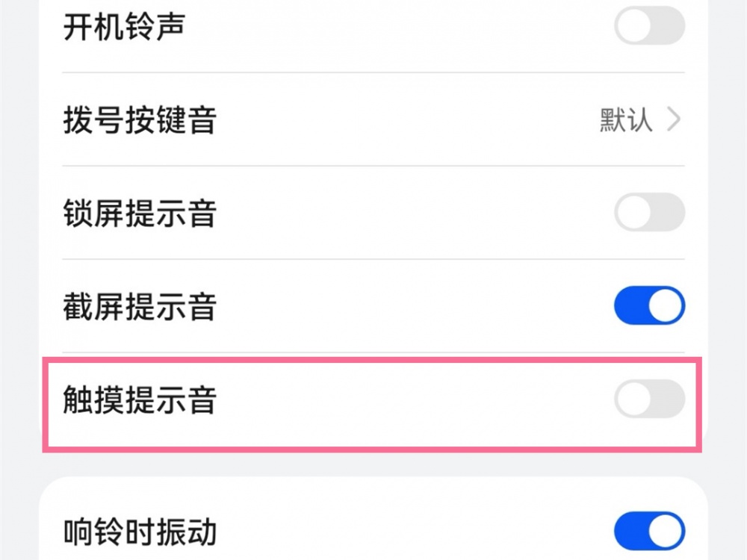
Task: Disable the 截屏提示音 switch
Action: (649, 305)
